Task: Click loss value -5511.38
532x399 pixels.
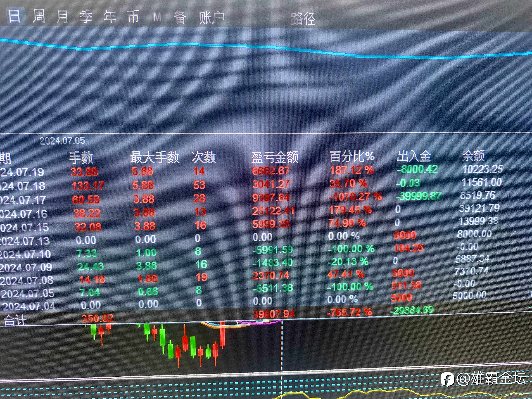Action: point(273,288)
